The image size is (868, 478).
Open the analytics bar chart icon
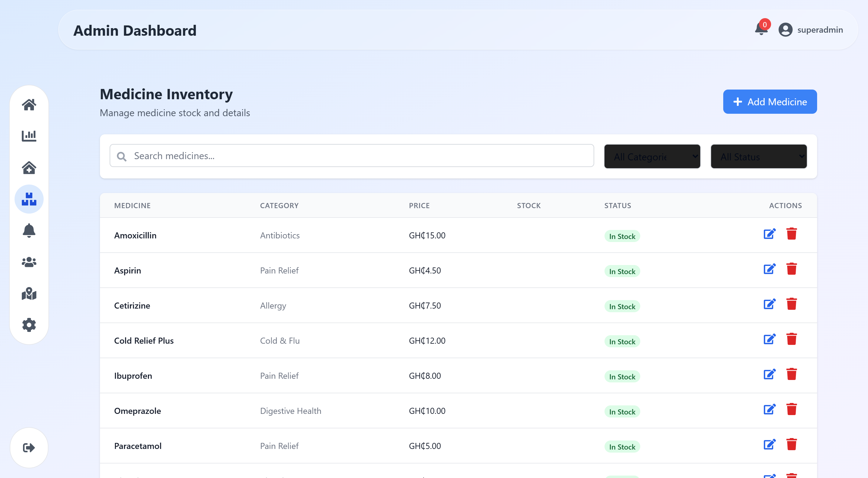(29, 136)
